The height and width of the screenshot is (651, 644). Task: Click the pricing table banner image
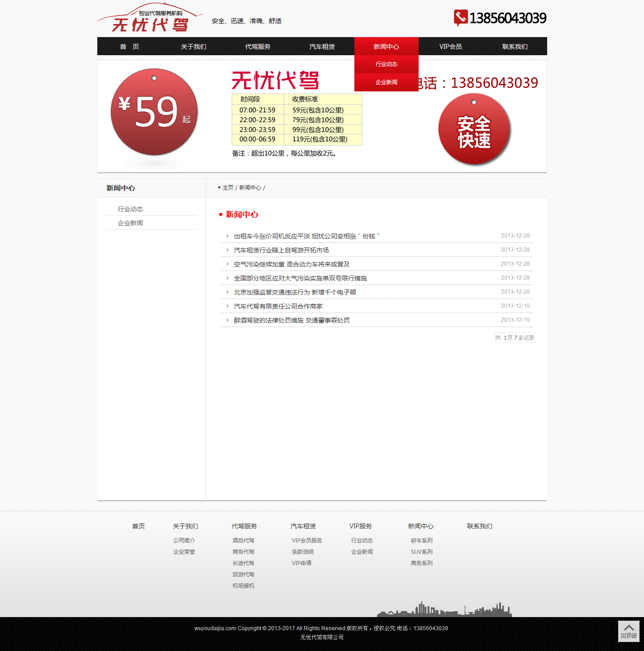click(x=296, y=120)
